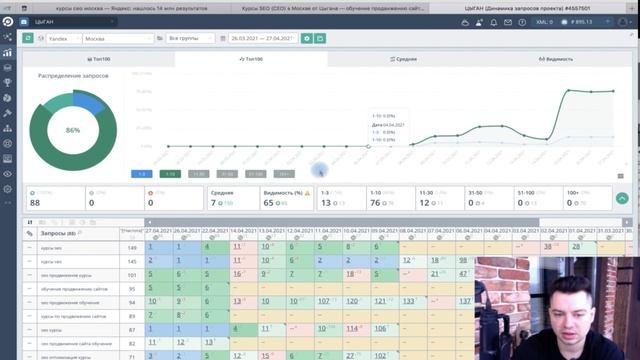This screenshot has height=360, width=640.
Task: Collapse the row with frequency 101
Action: click(x=29, y=275)
